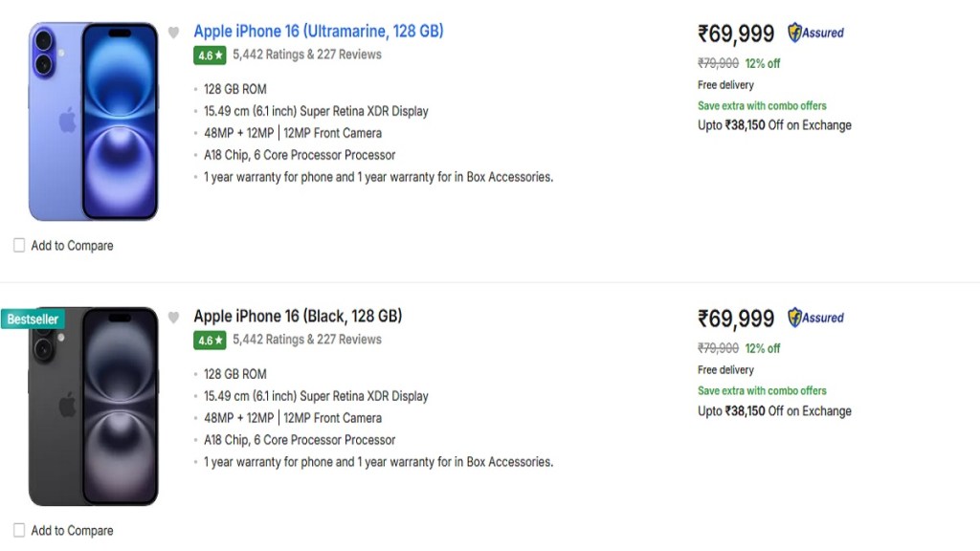980x551 pixels.
Task: Add Black iPhone 16 to wishlist heart
Action: click(x=173, y=318)
